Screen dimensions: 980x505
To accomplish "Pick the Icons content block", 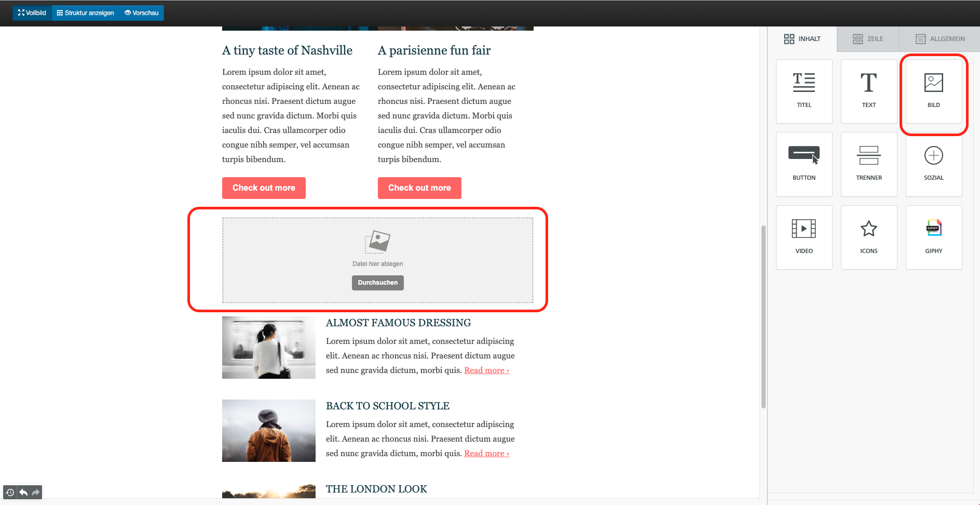I will pyautogui.click(x=868, y=237).
